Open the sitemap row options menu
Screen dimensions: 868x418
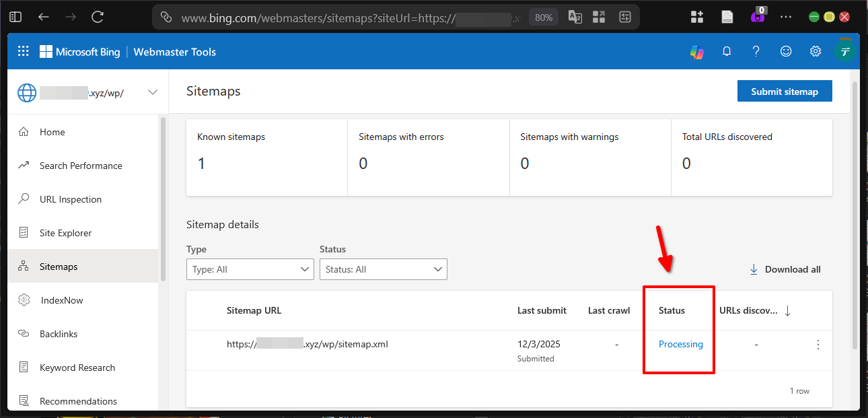[x=818, y=344]
